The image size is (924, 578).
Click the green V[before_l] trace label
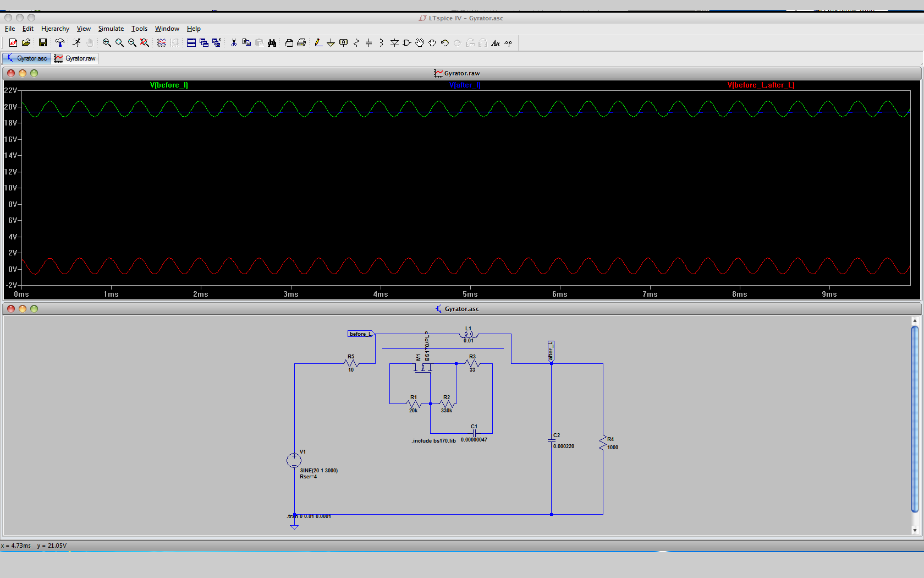point(169,85)
